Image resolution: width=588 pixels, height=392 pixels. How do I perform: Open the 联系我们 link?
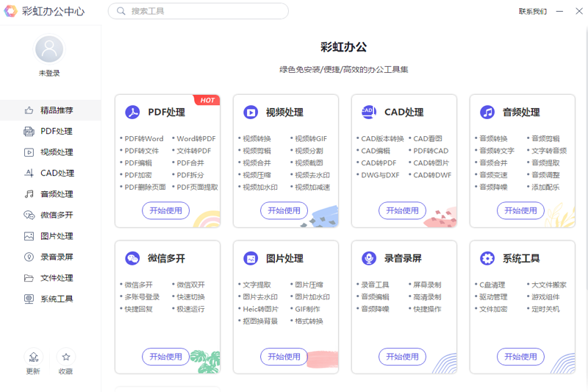pos(532,11)
